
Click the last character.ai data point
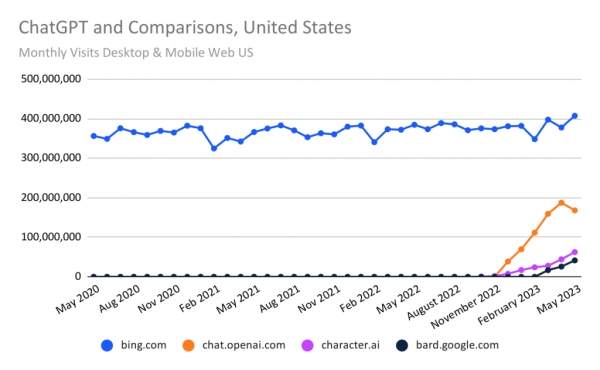click(575, 252)
